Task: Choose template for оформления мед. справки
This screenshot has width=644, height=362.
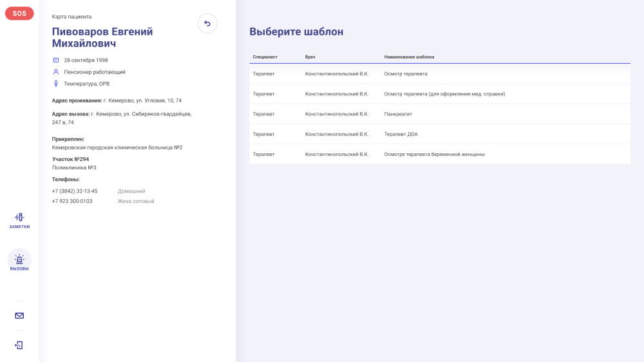Action: (444, 94)
